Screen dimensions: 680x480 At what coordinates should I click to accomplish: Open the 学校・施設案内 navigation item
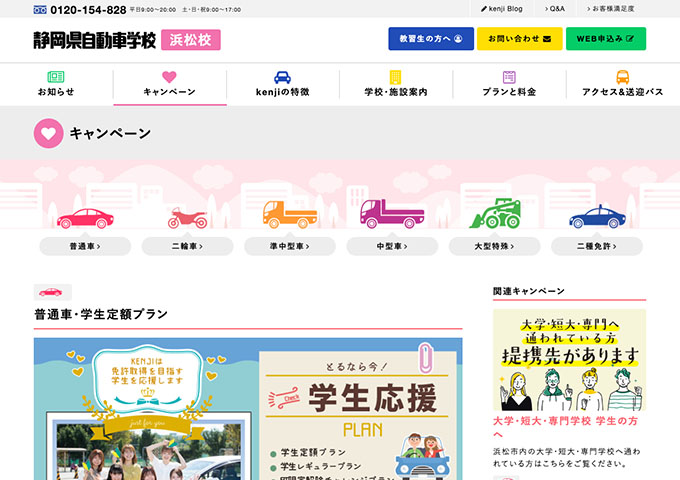[x=396, y=84]
